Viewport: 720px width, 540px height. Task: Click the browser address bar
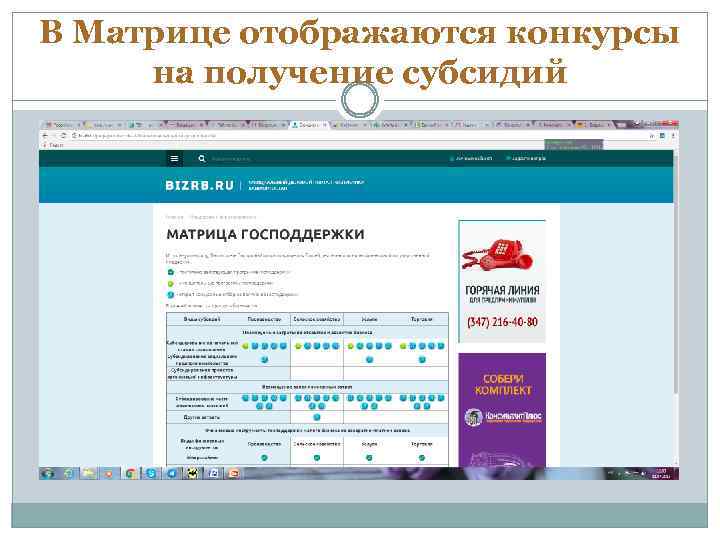358,136
